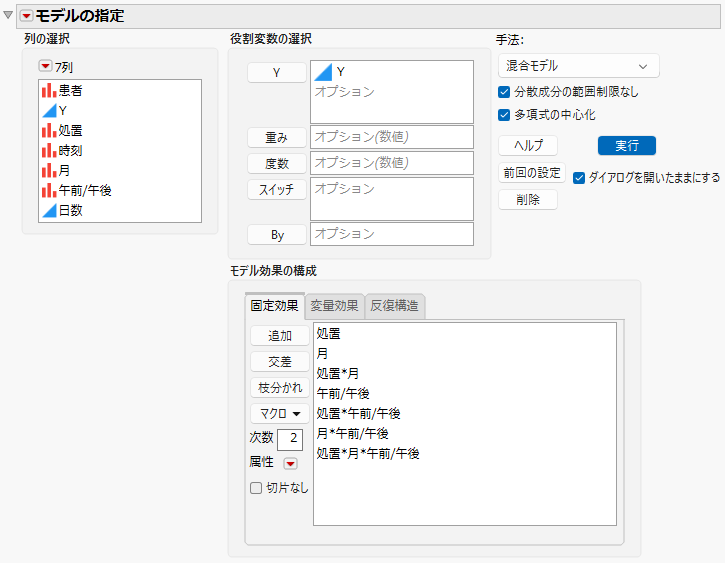
Task: Click the 交差 button
Action: (280, 361)
